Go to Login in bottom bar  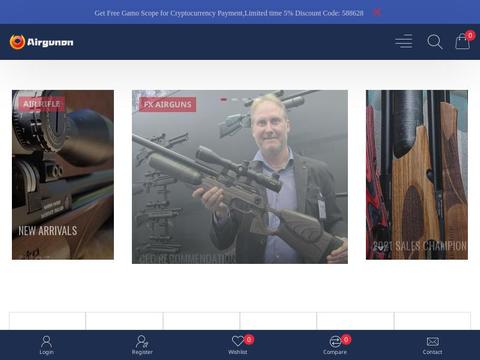[46, 345]
